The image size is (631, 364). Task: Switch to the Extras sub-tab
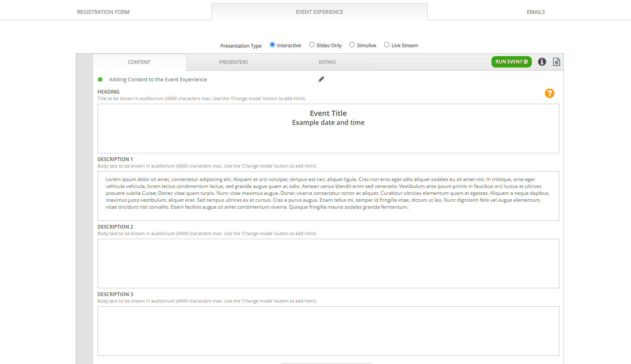(x=328, y=62)
